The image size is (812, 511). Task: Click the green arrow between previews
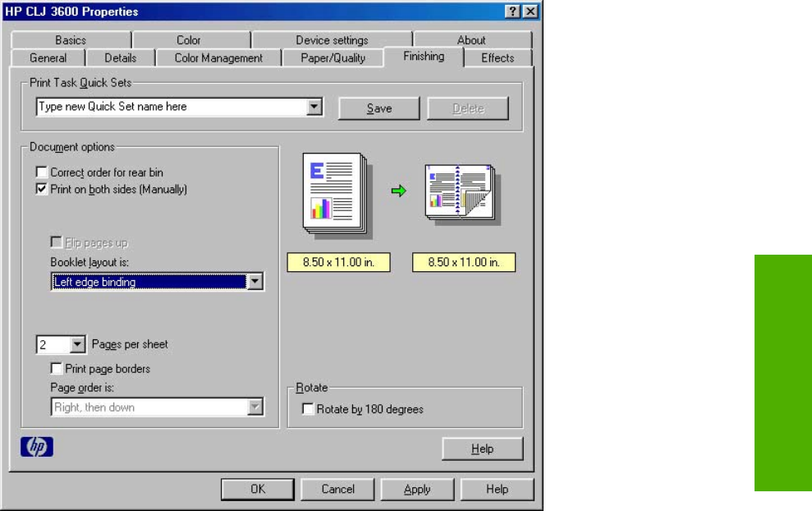point(399,191)
